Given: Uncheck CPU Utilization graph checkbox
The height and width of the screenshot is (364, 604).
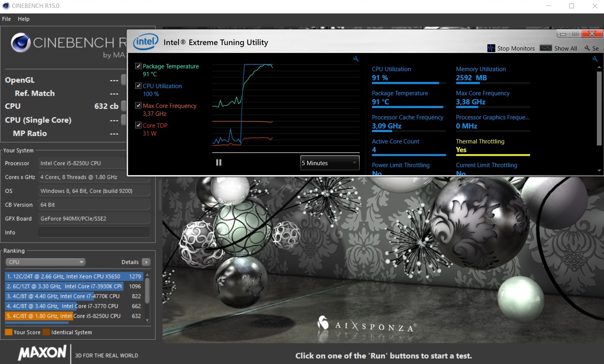Looking at the screenshot, I should [x=138, y=86].
